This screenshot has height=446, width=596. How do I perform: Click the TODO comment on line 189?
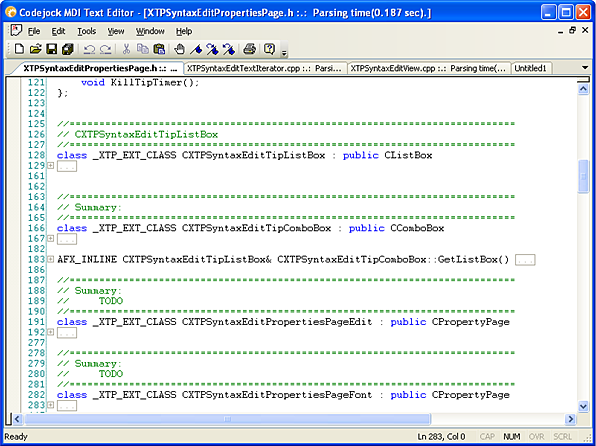pyautogui.click(x=90, y=301)
